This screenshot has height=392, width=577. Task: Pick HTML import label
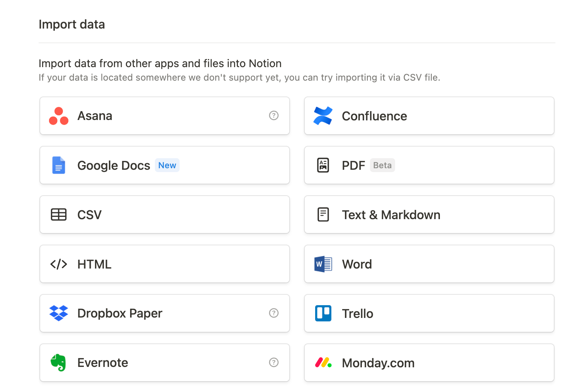(x=94, y=264)
